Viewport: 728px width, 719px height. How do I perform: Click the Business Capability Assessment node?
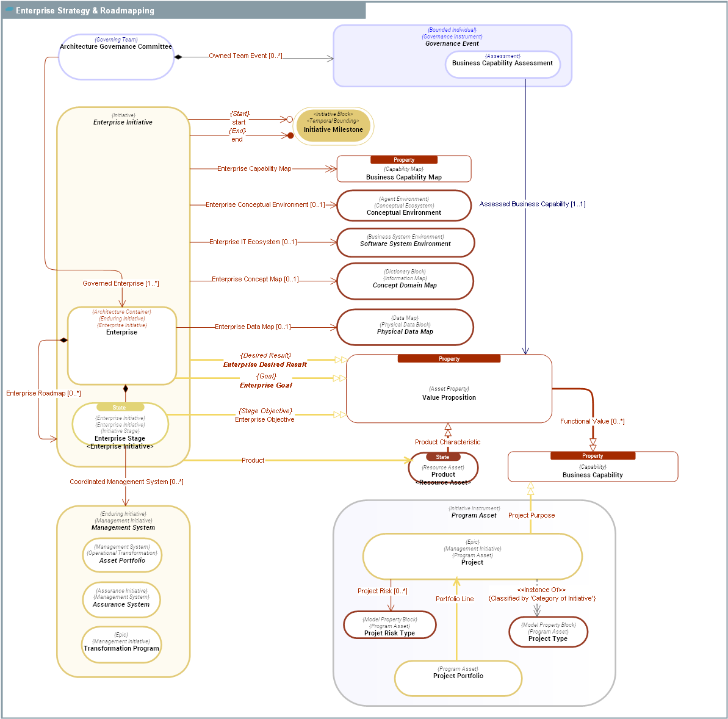[x=503, y=63]
